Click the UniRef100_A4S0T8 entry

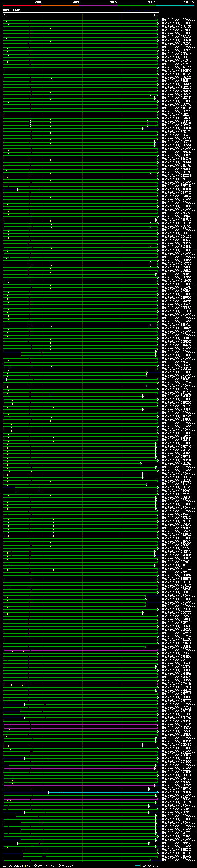click(177, 514)
